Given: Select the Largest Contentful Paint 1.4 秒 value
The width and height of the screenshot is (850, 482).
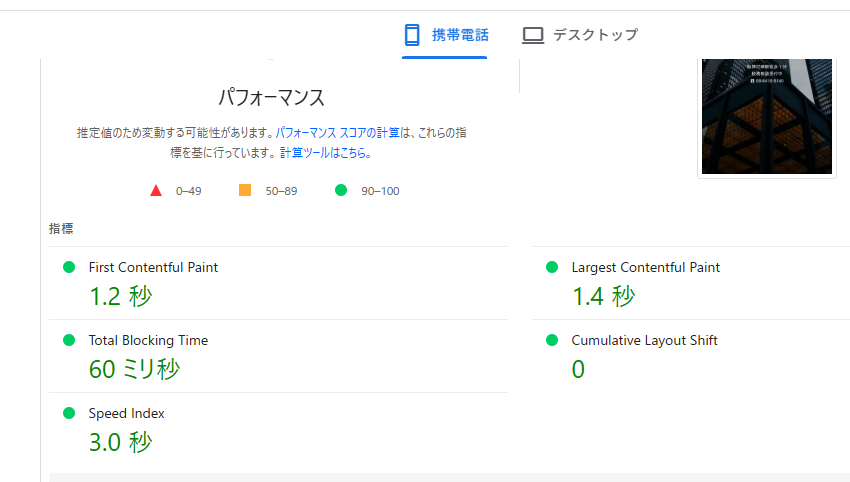Looking at the screenshot, I should tap(603, 296).
